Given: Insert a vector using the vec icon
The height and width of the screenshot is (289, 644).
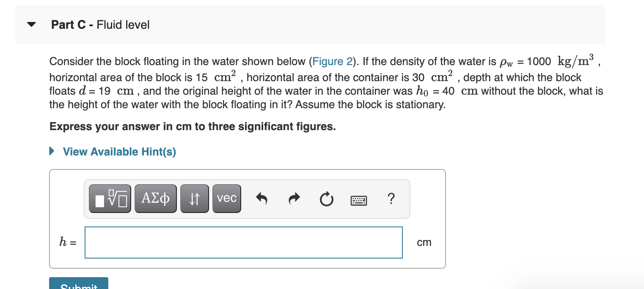Looking at the screenshot, I should [x=226, y=198].
